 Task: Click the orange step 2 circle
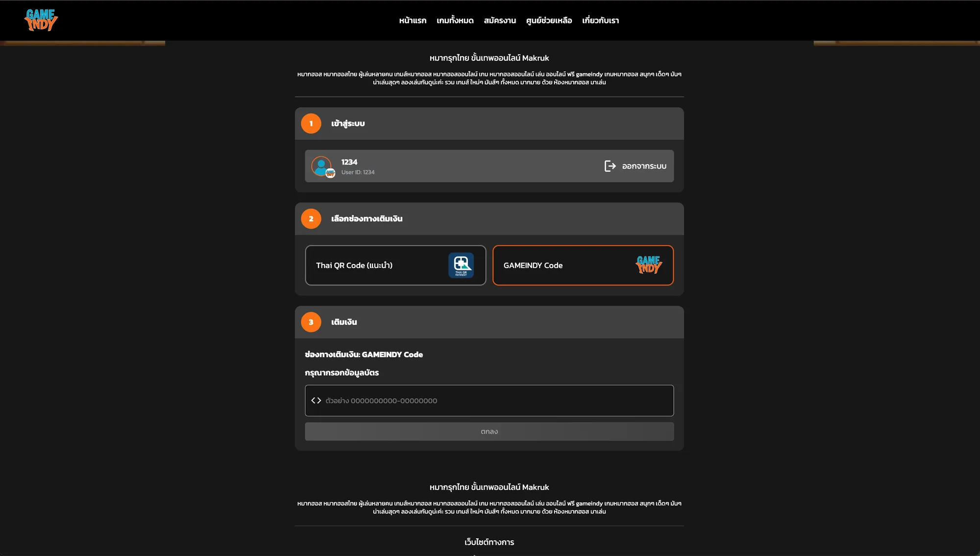(x=311, y=219)
